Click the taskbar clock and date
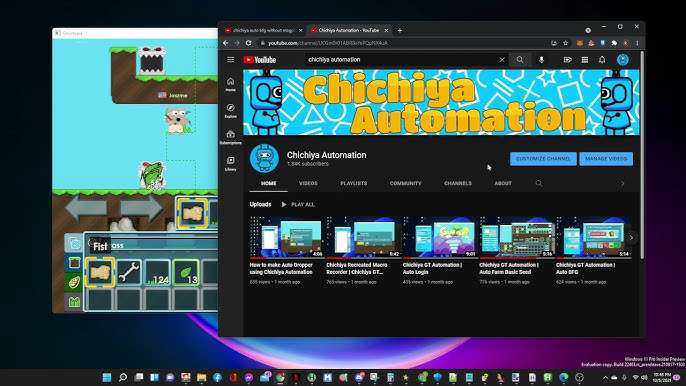This screenshot has height=386, width=686. point(662,377)
